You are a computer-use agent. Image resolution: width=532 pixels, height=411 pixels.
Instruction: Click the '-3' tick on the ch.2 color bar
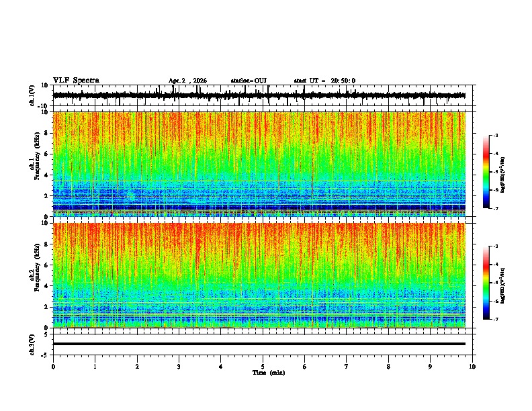coord(496,246)
